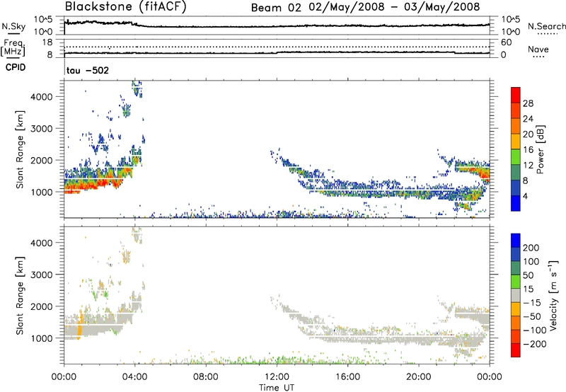Click the 4 tick on Power scale
566x392 pixels.
(525, 196)
